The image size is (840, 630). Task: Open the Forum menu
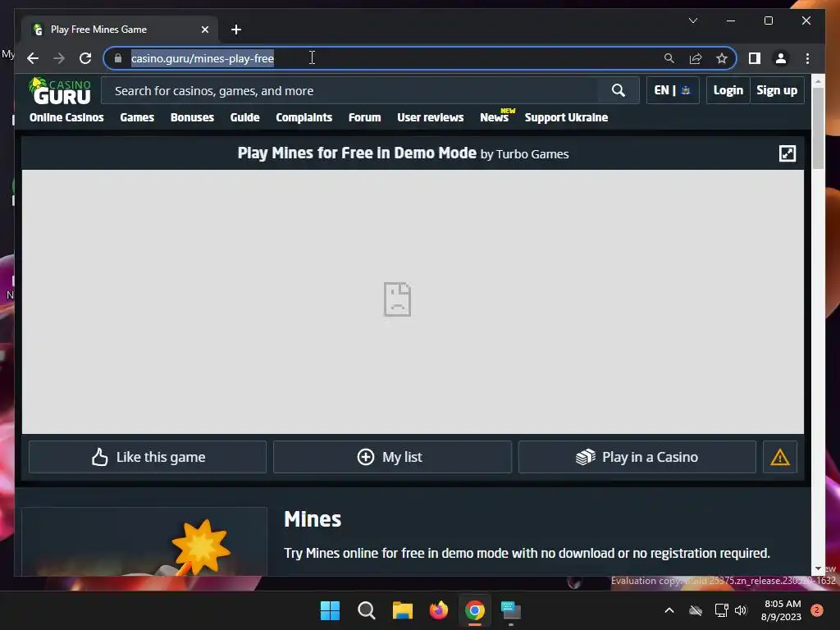pos(364,117)
